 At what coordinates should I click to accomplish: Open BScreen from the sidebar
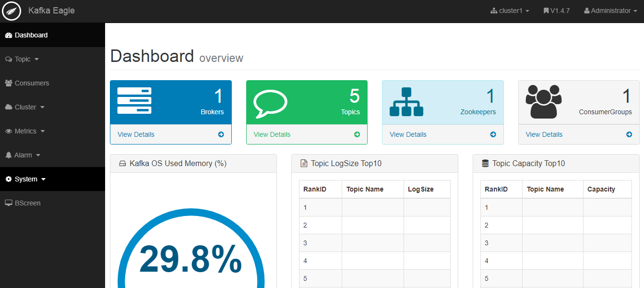coord(27,203)
